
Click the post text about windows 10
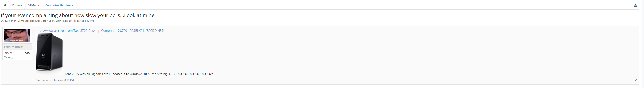pyautogui.click(x=138, y=74)
